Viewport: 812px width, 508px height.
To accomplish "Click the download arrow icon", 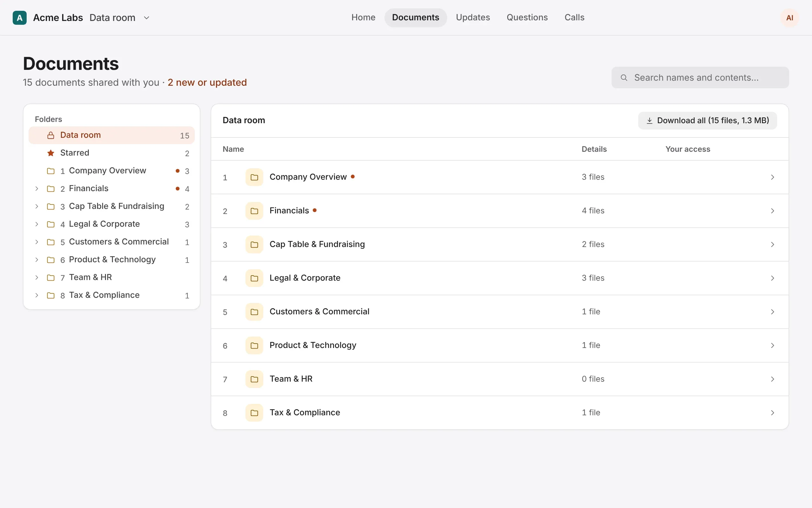I will (x=650, y=120).
